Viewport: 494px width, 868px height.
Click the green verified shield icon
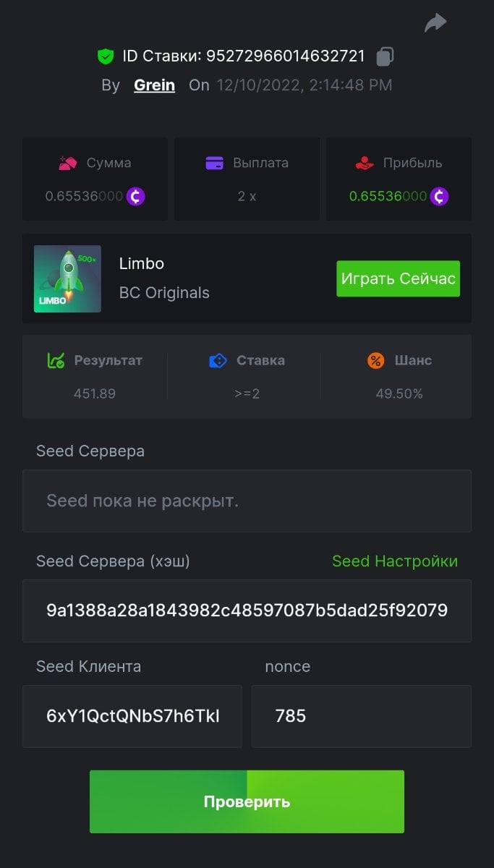(x=106, y=56)
